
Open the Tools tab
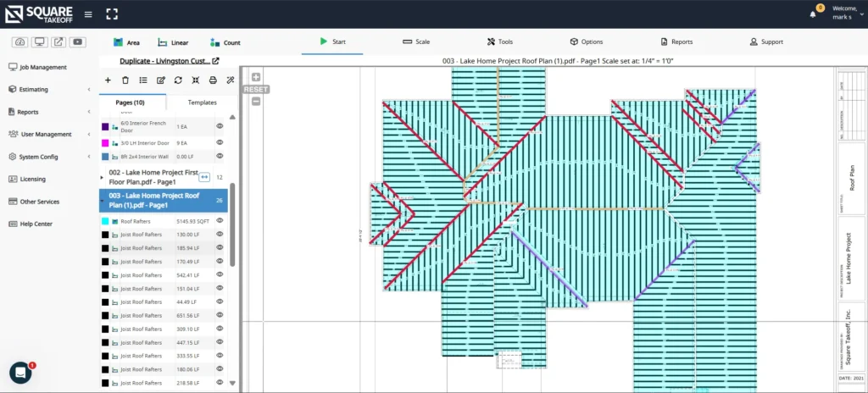(500, 42)
